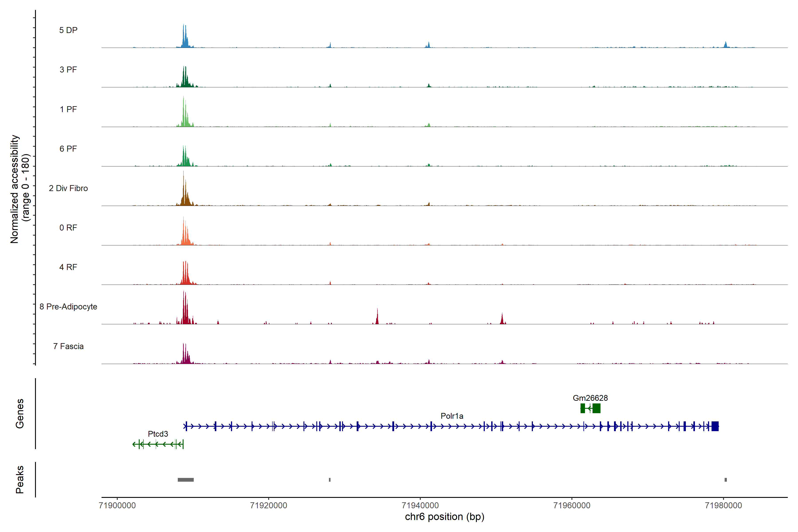Click the 71900000 axis tick label
Image resolution: width=798 pixels, height=532 pixels.
tap(117, 505)
